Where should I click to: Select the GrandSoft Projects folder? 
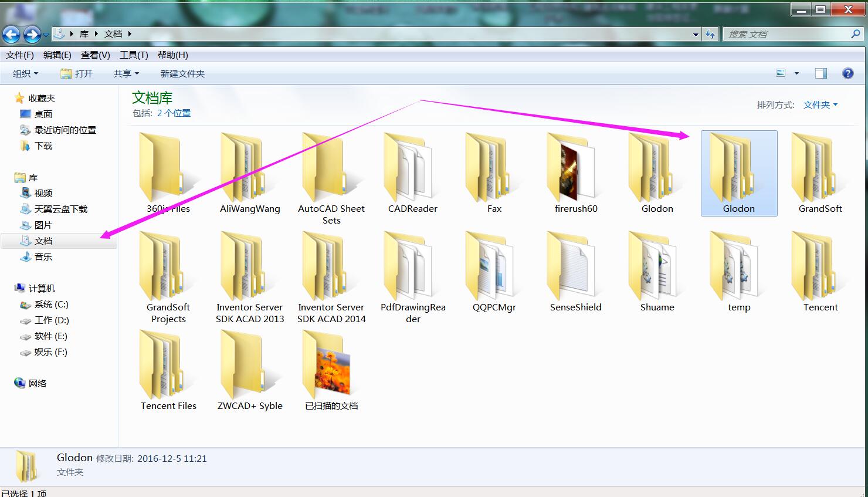(x=168, y=278)
